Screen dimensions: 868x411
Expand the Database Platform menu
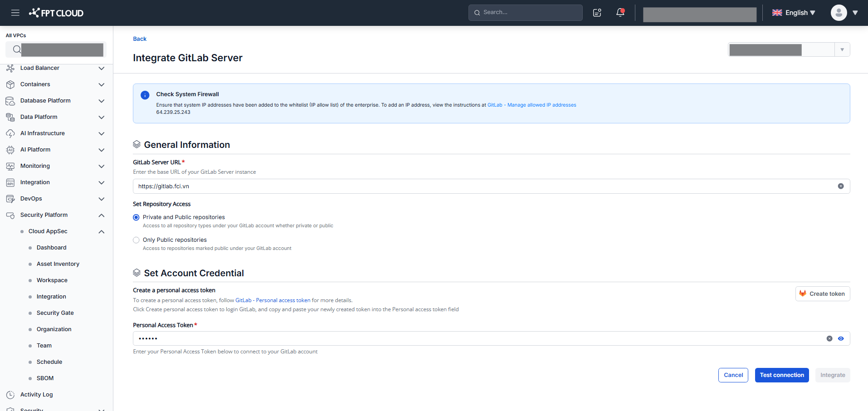tap(102, 101)
